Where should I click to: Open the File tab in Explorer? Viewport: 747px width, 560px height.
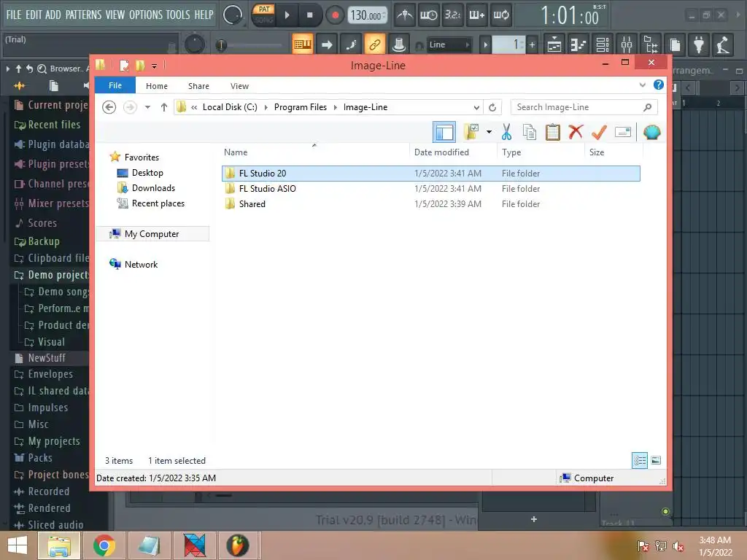point(115,86)
